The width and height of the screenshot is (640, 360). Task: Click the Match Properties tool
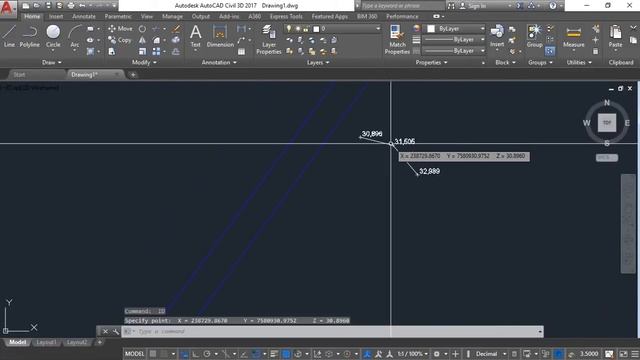[x=397, y=39]
